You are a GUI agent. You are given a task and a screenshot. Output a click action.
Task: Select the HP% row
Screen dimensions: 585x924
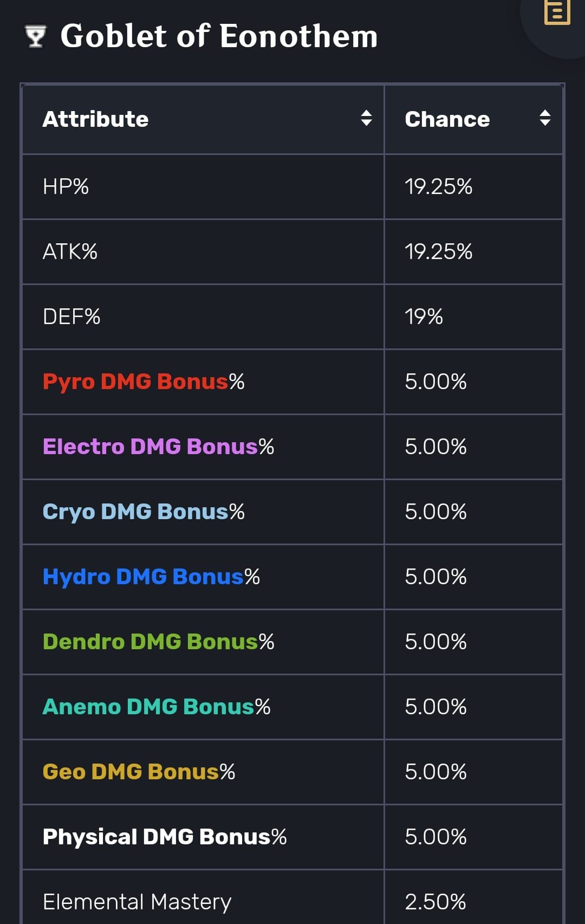click(x=65, y=186)
